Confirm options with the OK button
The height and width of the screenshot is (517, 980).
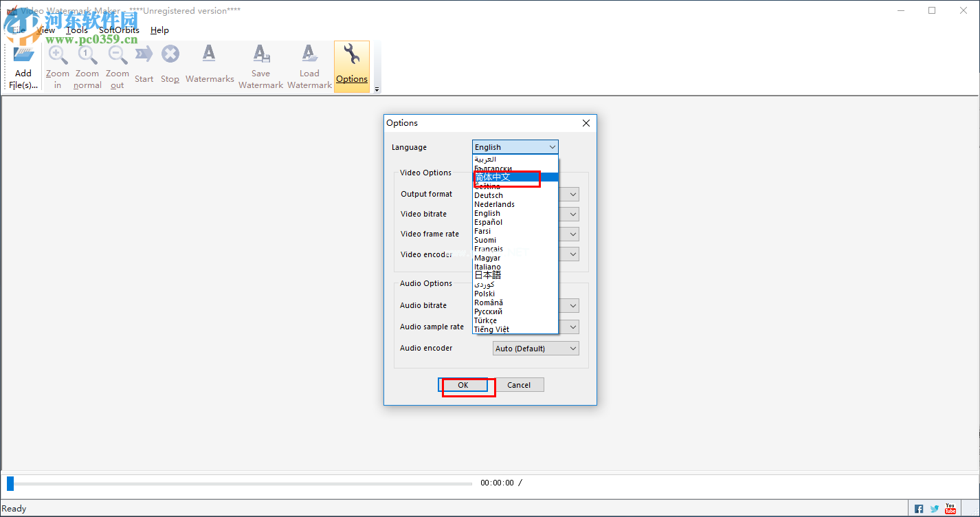pos(463,385)
